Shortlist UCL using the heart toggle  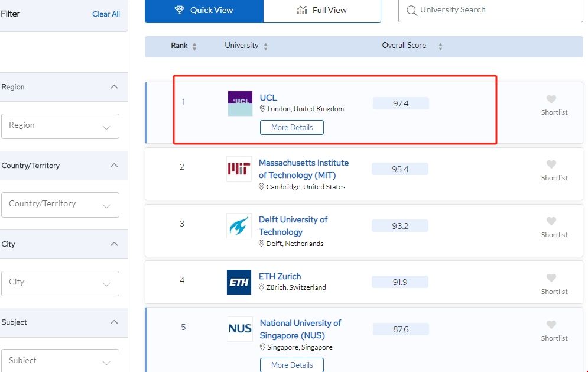[x=551, y=99]
